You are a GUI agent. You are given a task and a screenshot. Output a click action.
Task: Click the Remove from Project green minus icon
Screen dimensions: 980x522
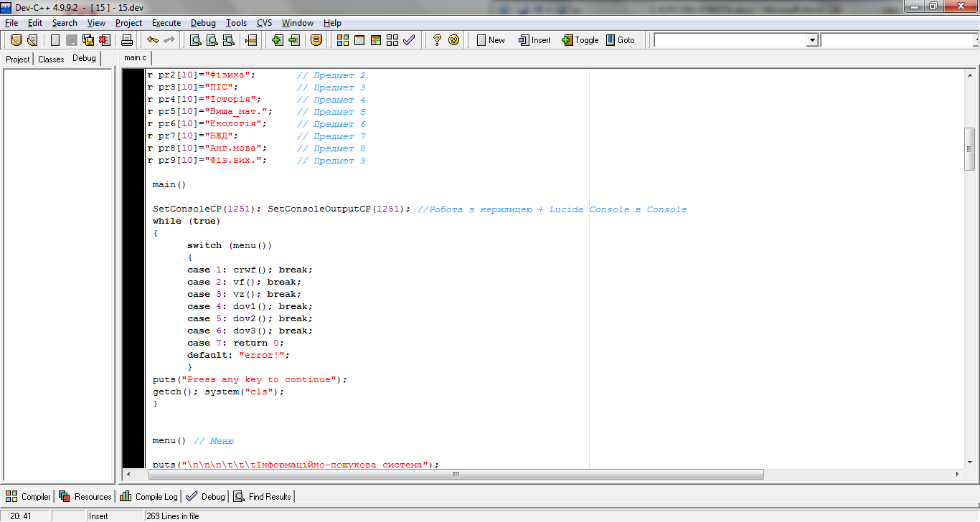tap(294, 40)
